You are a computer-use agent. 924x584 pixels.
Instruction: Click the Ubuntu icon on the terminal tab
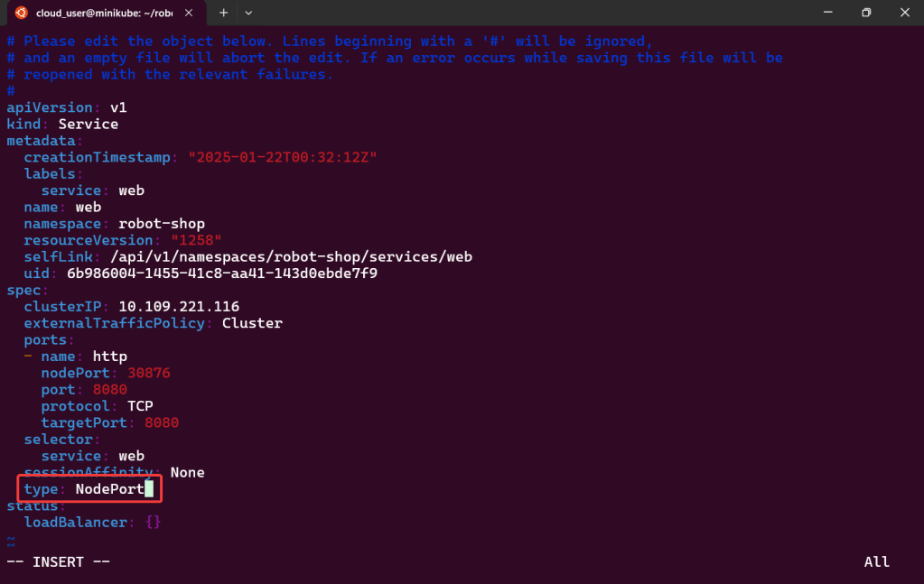[x=21, y=13]
